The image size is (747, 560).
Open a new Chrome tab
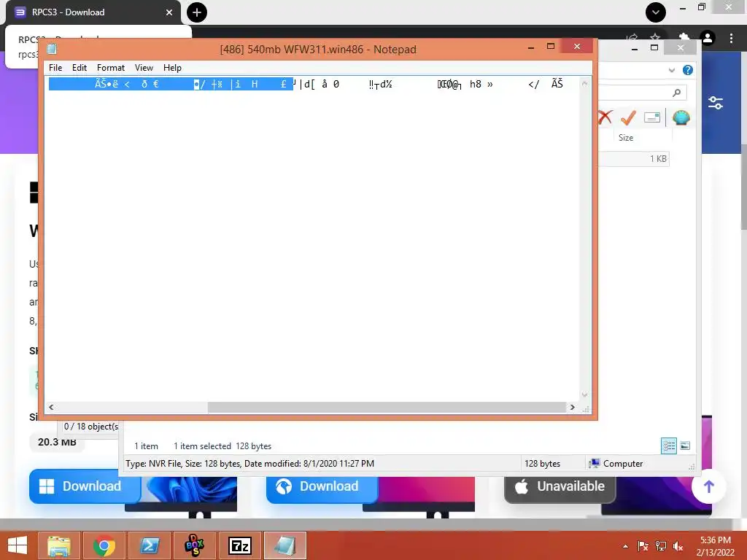[197, 12]
